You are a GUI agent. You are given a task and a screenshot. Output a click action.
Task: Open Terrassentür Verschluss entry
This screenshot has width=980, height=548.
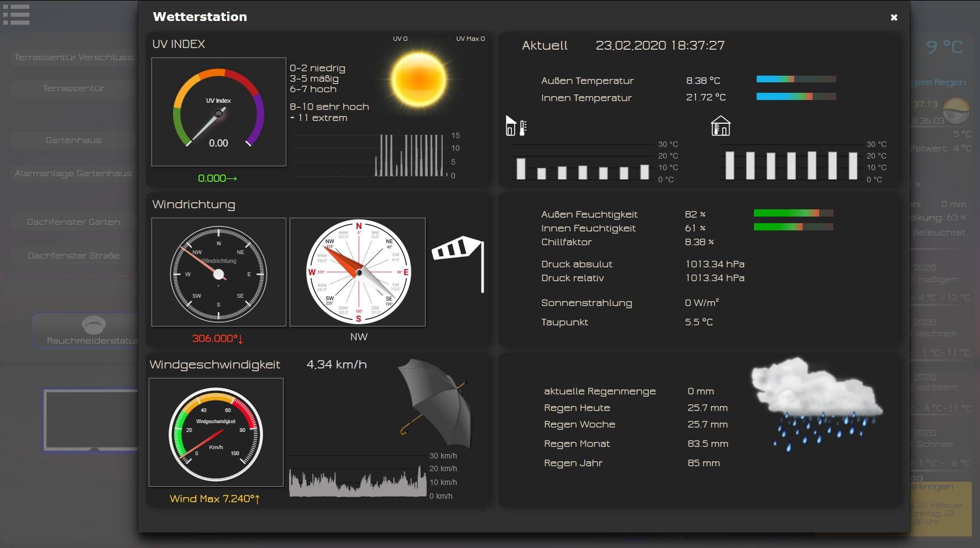(73, 57)
